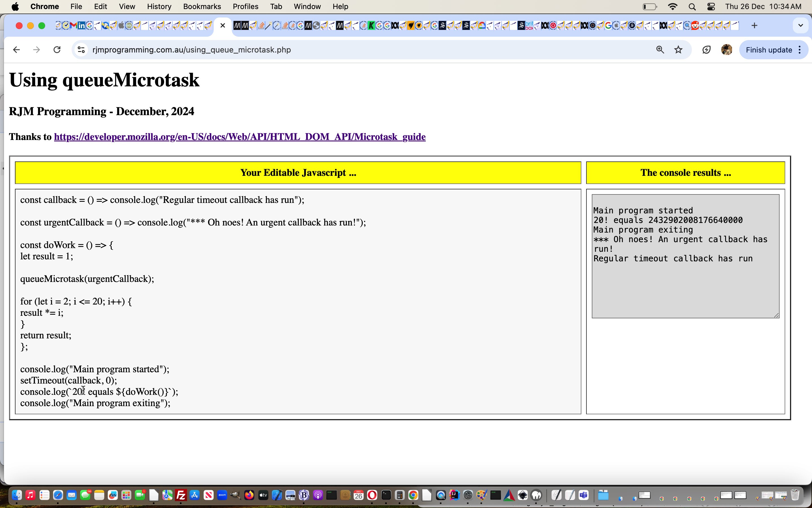Open the Profiles menu
Screen dimensions: 812x508
pos(245,6)
